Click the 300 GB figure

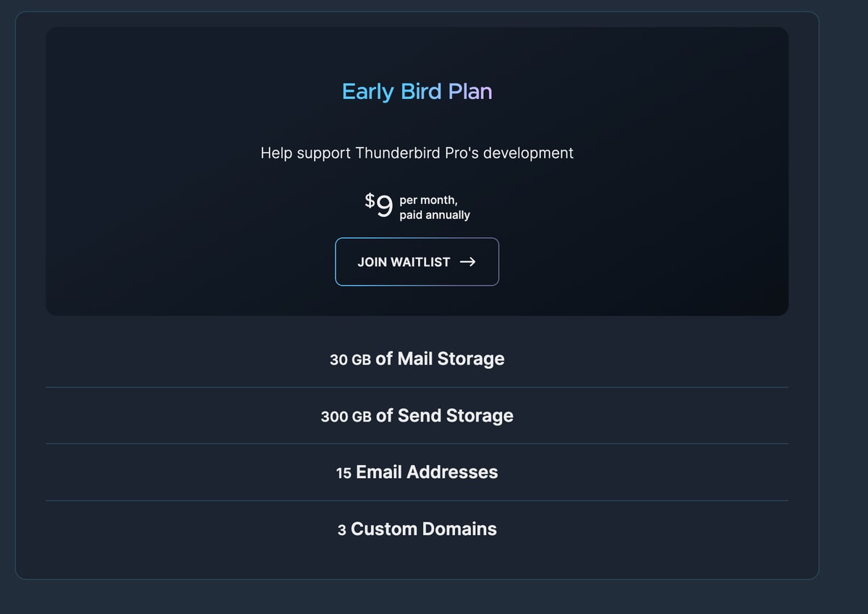pos(346,417)
